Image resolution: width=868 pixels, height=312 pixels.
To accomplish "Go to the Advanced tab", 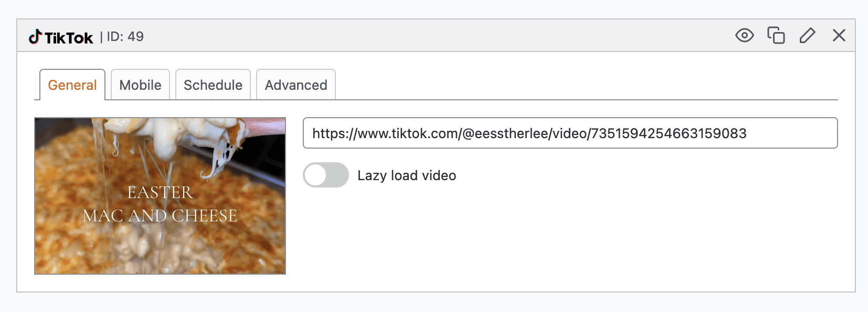I will point(296,85).
